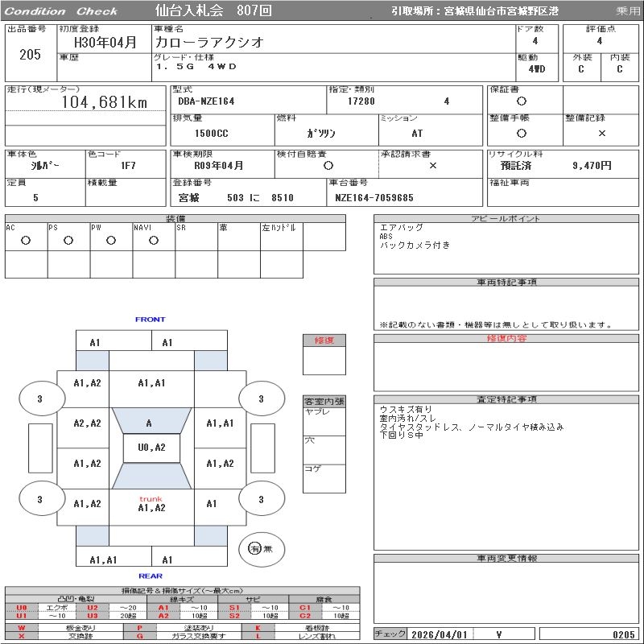Select the U0,A2 roof box in the diagram
The width and height of the screenshot is (644, 644).
pos(151,448)
